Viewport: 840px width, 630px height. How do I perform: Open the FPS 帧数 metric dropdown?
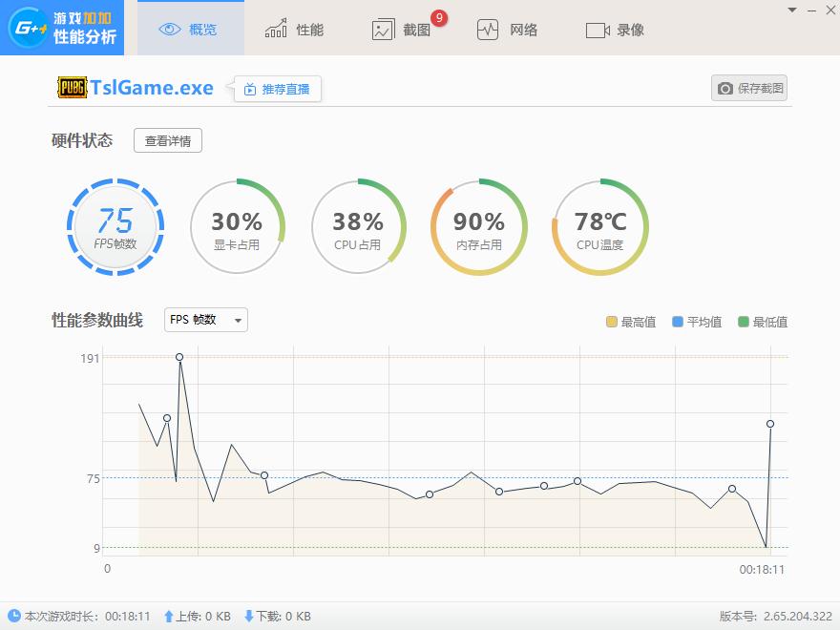tap(204, 321)
